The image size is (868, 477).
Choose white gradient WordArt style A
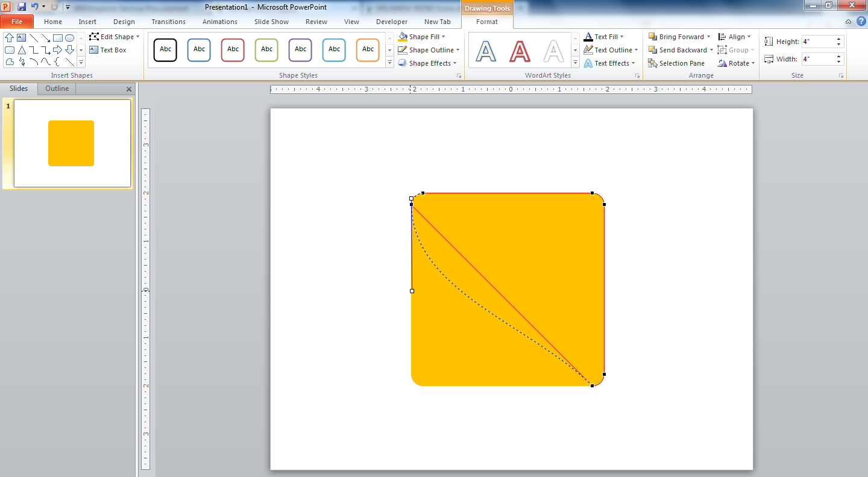pos(553,51)
